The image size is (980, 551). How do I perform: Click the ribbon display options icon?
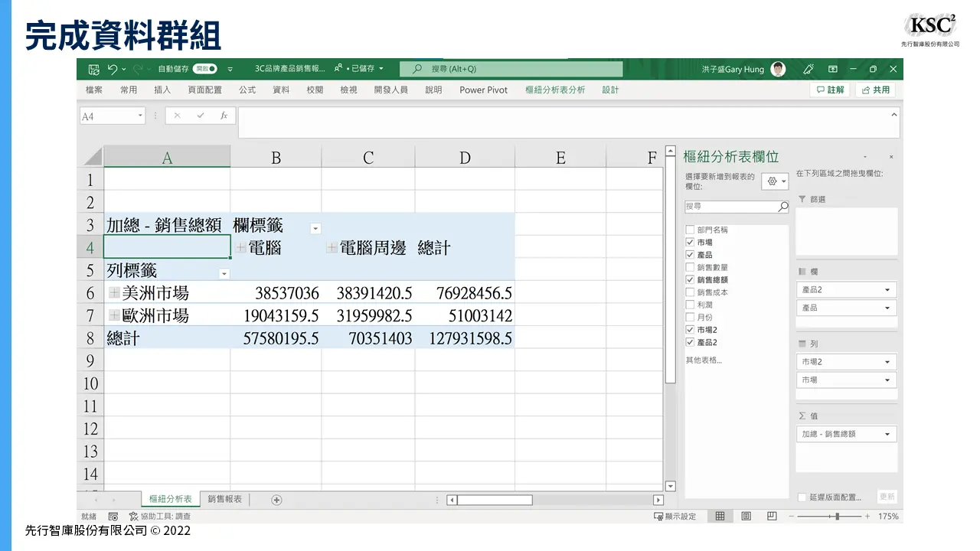[833, 69]
